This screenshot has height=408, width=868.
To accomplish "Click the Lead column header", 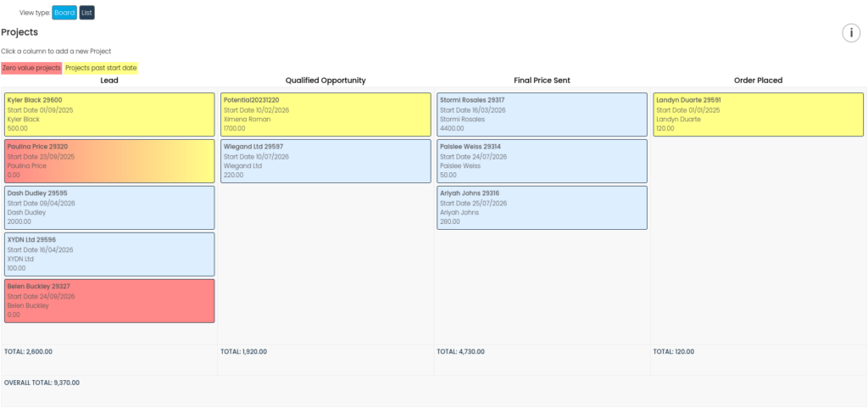I will coord(109,81).
